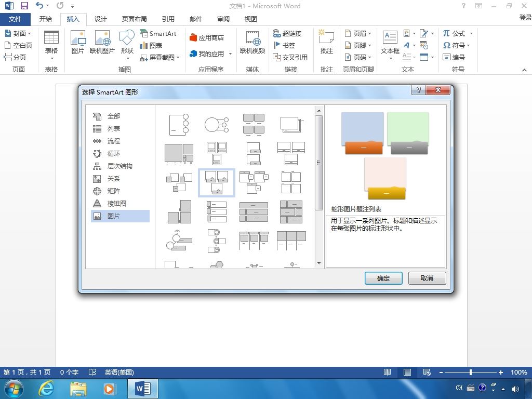Click the Save icon in quick access toolbar
This screenshot has width=532, height=399.
pos(24,6)
